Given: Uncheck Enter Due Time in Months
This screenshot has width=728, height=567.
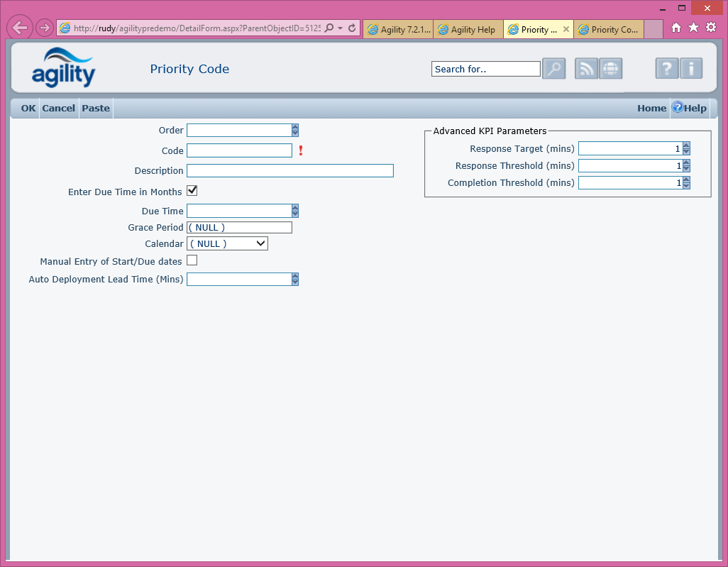Looking at the screenshot, I should pos(192,191).
